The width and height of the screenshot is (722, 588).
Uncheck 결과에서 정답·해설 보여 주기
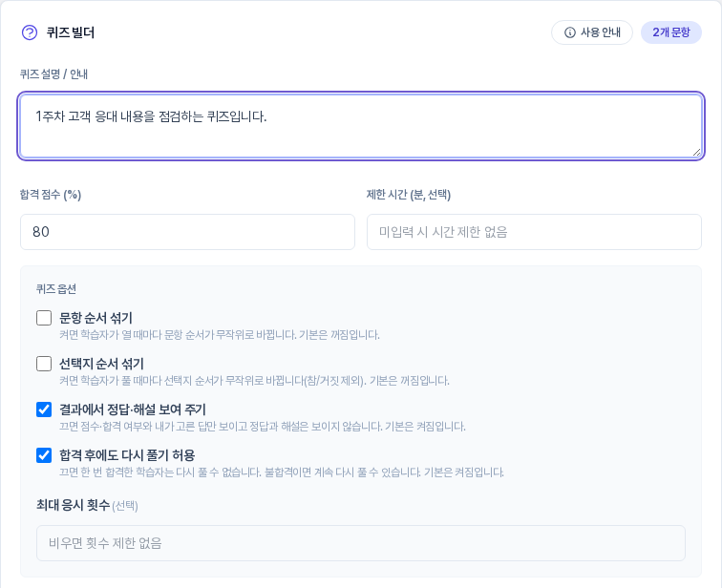[44, 409]
